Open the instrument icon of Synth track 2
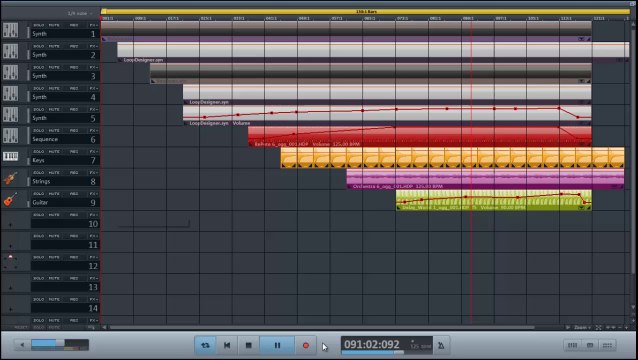The image size is (638, 360). click(10, 51)
